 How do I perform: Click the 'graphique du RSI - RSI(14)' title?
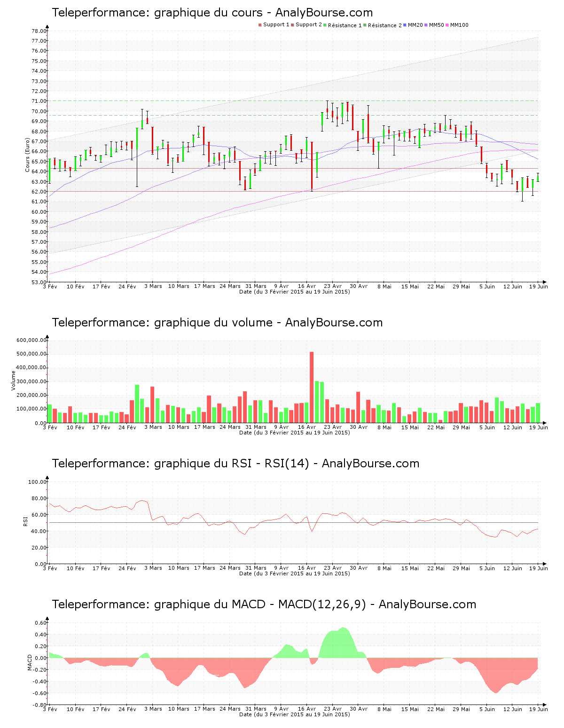235,464
